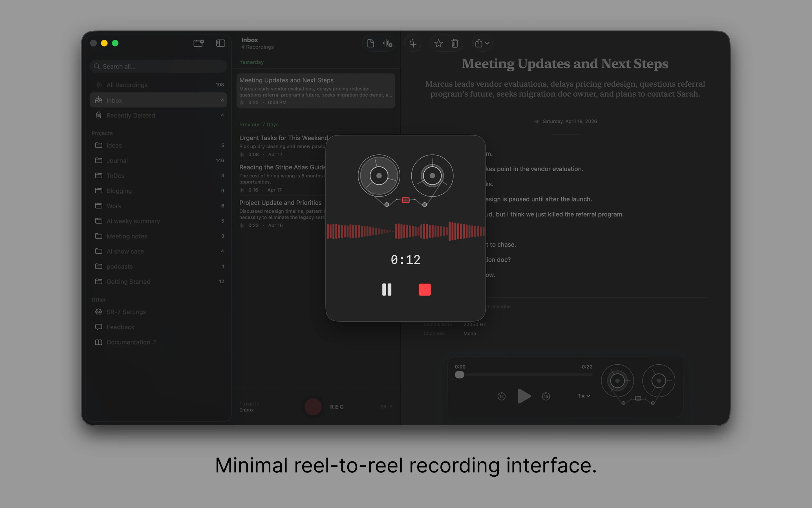Open the share dropdown menu
This screenshot has height=508, width=812.
point(482,43)
